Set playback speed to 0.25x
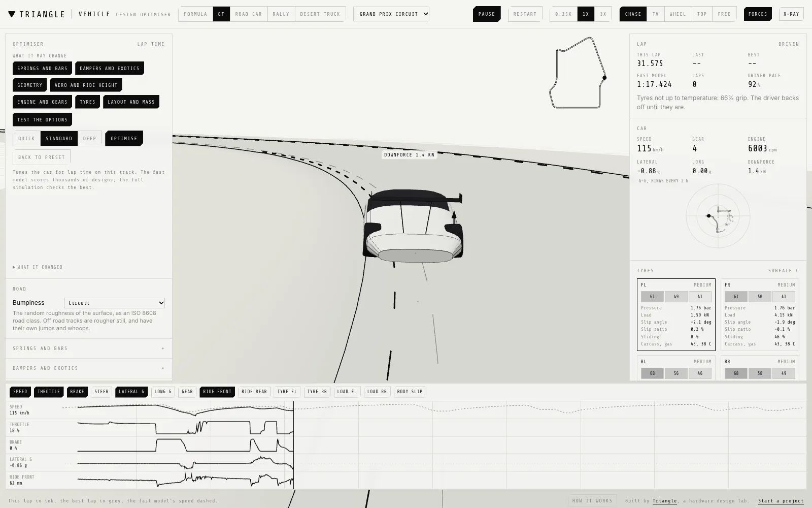The height and width of the screenshot is (508, 812). coord(563,14)
